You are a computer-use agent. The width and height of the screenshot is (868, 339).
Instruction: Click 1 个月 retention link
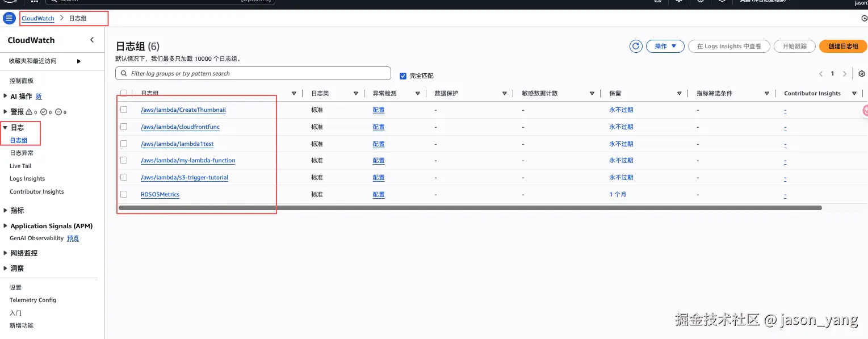point(618,194)
